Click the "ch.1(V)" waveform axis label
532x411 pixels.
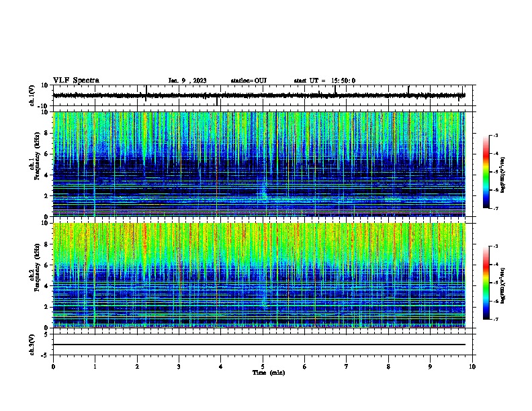pyautogui.click(x=32, y=95)
